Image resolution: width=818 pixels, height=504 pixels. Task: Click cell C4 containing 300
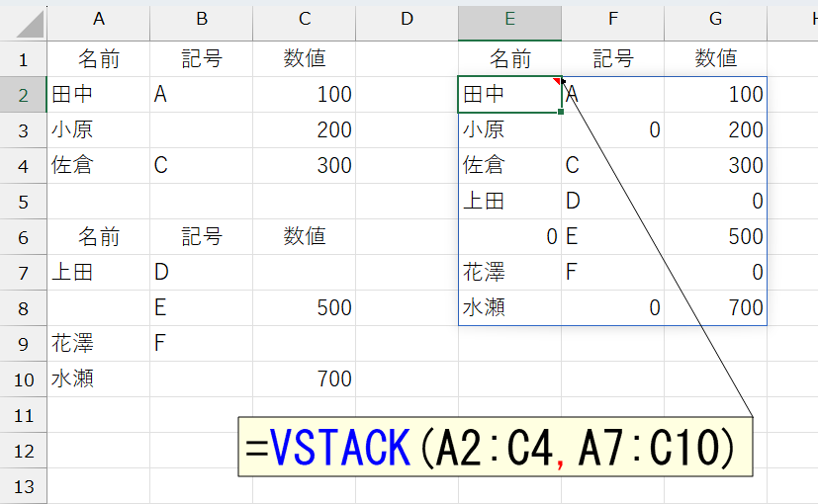304,166
